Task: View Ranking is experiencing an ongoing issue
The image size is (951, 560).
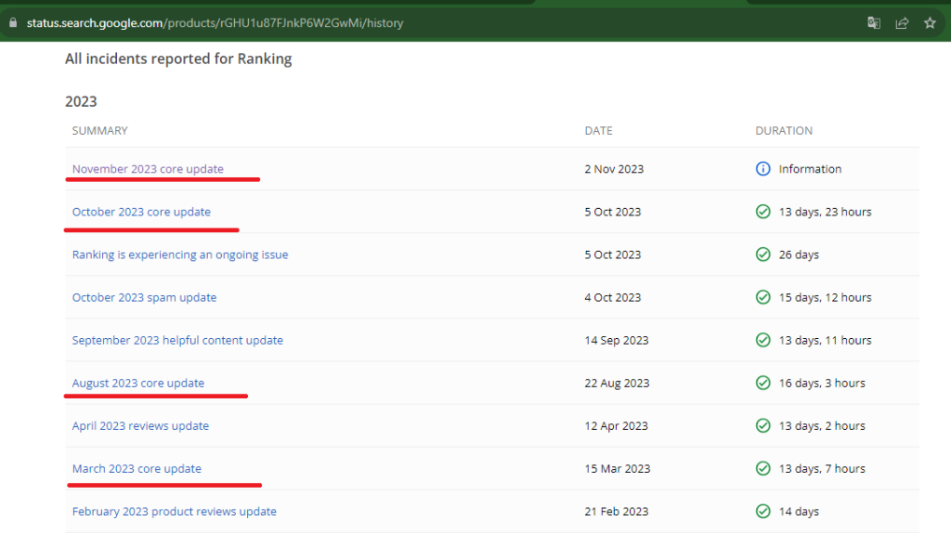Action: coord(180,254)
